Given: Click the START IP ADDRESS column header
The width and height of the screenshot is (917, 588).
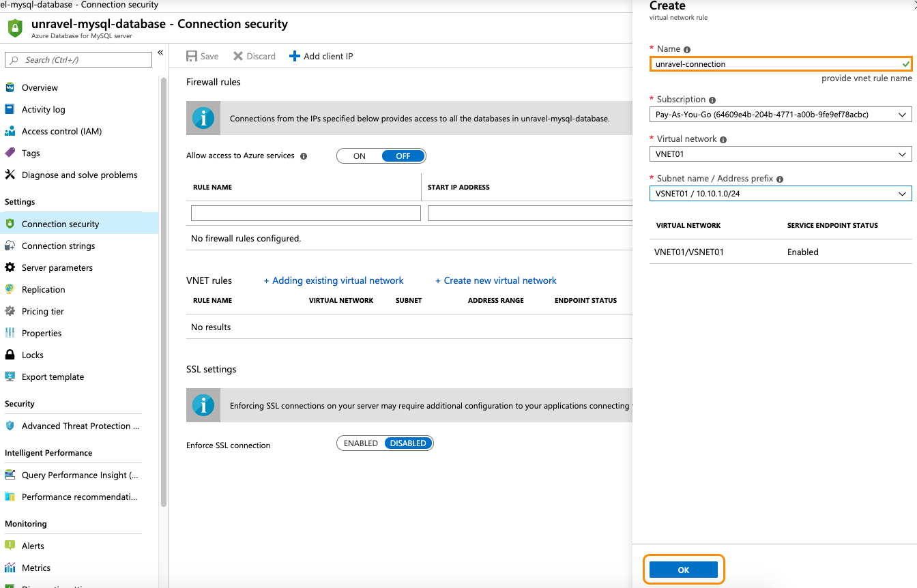Looking at the screenshot, I should point(458,188).
